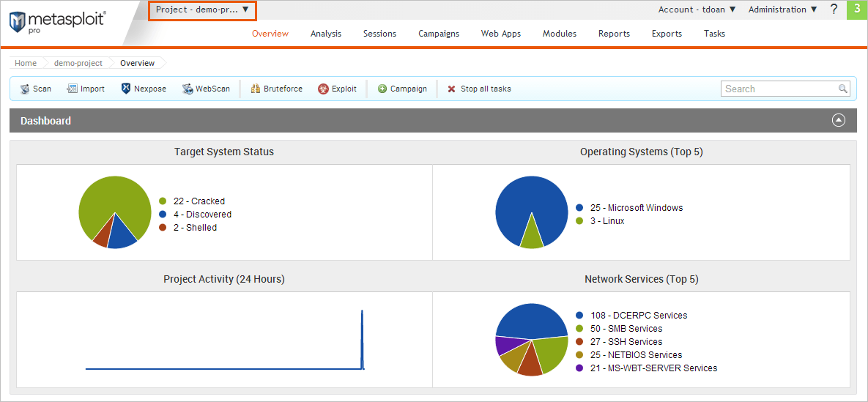The width and height of the screenshot is (868, 402).
Task: Expand the Account tdoan menu
Action: coord(697,10)
